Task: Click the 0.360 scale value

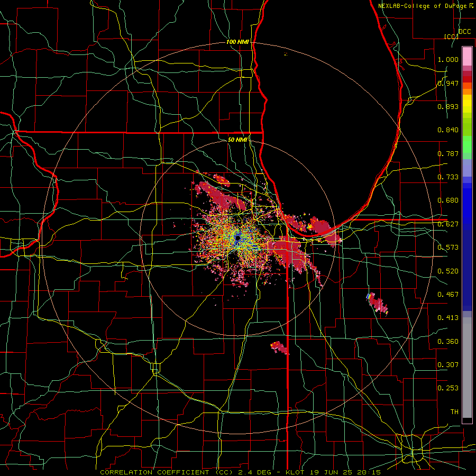Action: pyautogui.click(x=448, y=341)
